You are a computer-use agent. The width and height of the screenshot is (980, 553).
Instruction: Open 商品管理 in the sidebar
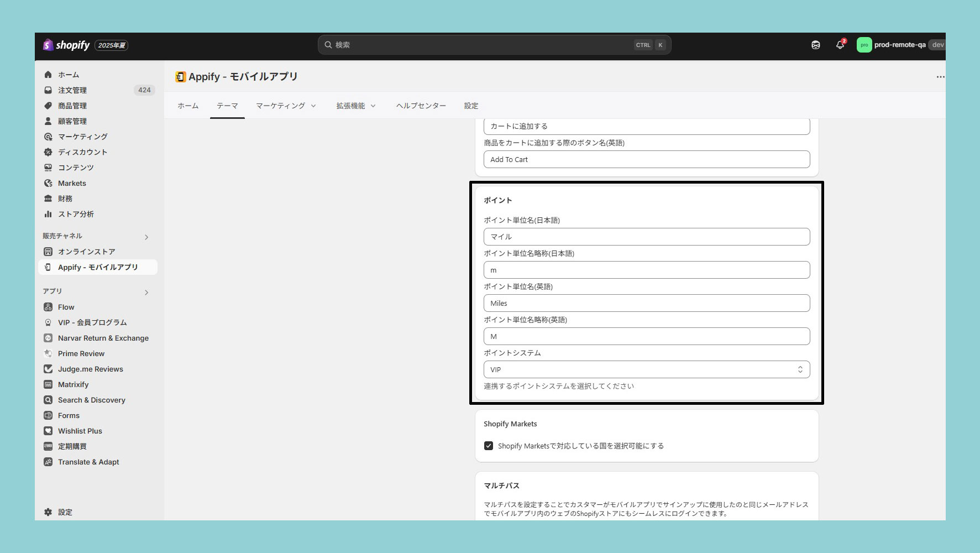coord(72,106)
